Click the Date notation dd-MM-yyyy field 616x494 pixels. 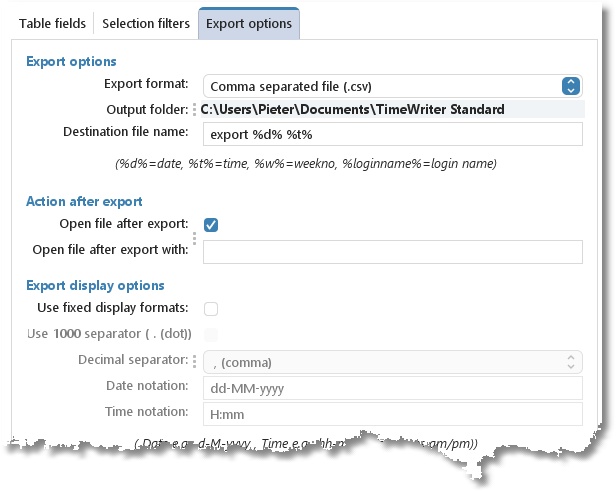(392, 388)
